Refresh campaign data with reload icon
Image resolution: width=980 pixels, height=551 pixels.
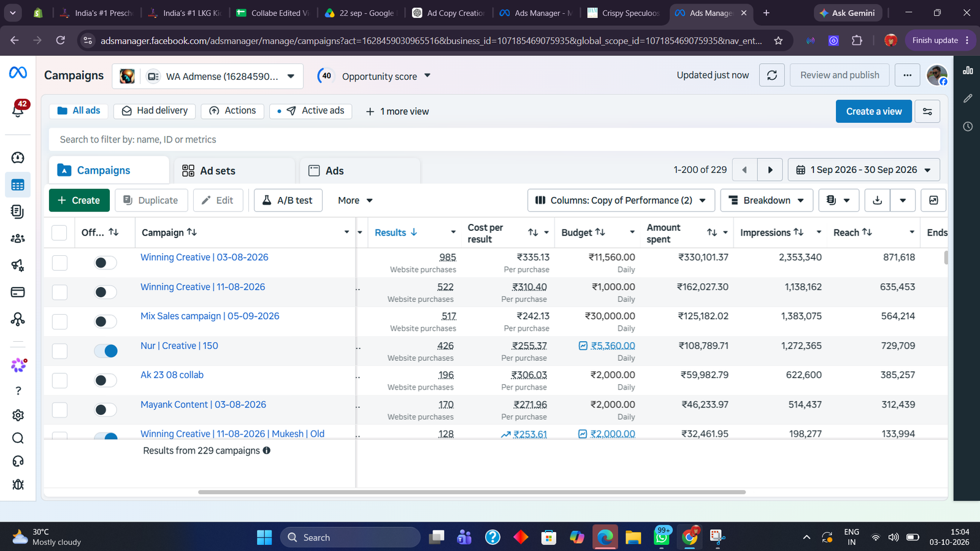click(x=771, y=75)
